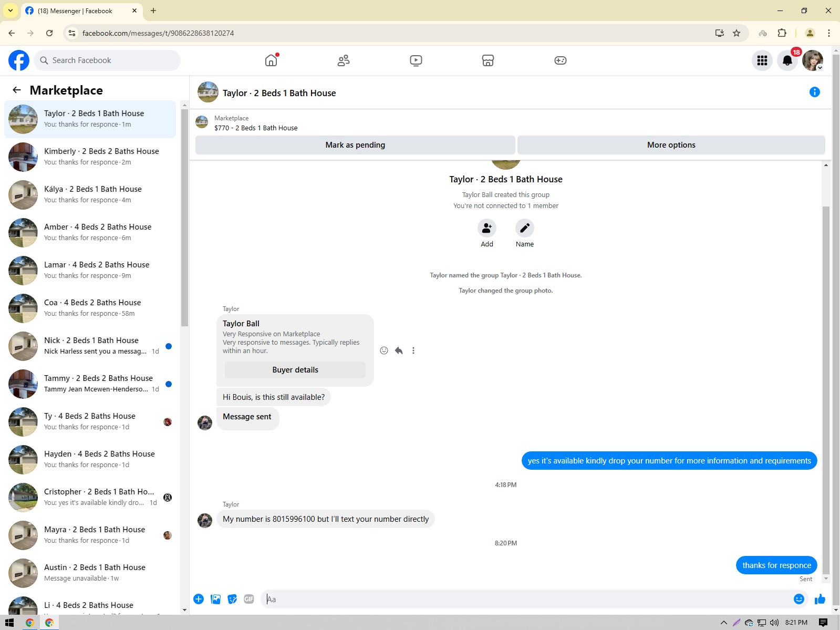
Task: Open chat with Amber · 4 Beds 2 Baths House
Action: [90, 233]
